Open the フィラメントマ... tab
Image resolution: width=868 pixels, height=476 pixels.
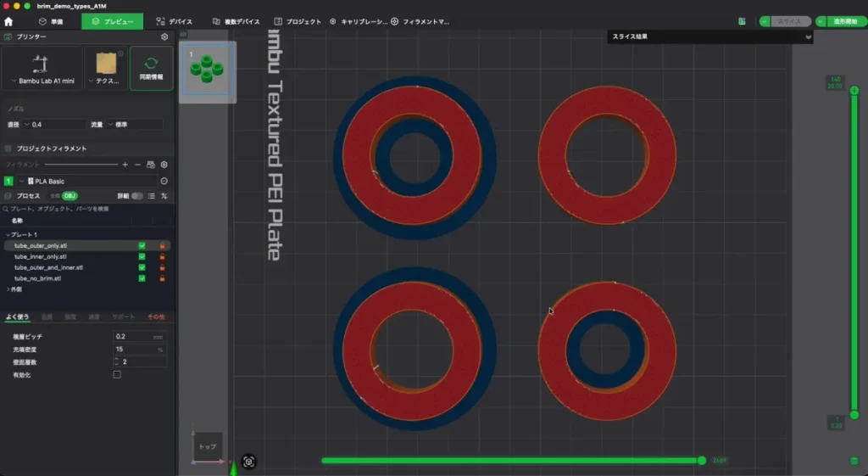point(420,21)
